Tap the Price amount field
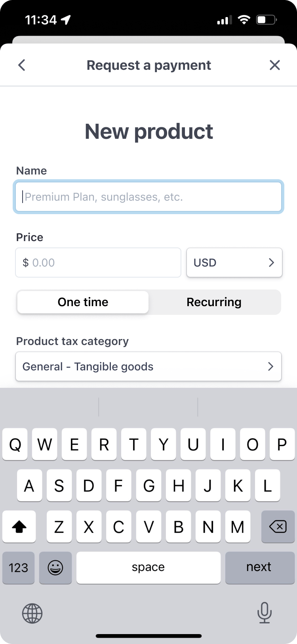 tap(98, 263)
